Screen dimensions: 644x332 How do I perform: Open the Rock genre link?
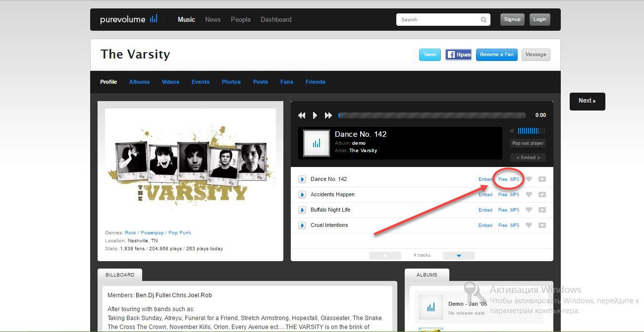click(130, 233)
